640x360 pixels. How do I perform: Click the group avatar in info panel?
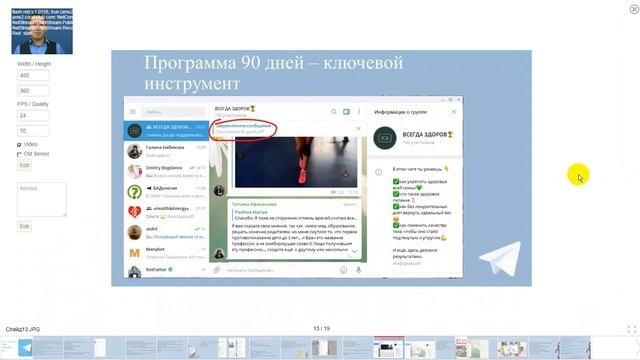385,138
